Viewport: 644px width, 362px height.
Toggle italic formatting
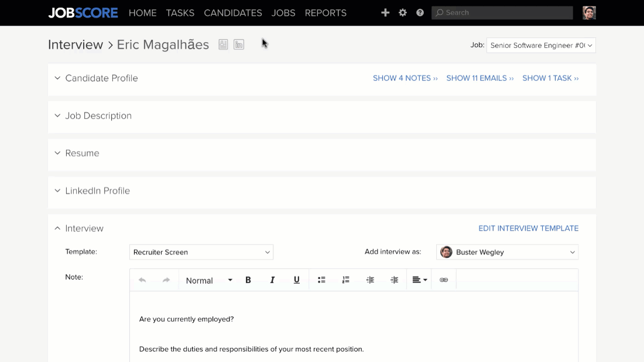[x=272, y=280]
